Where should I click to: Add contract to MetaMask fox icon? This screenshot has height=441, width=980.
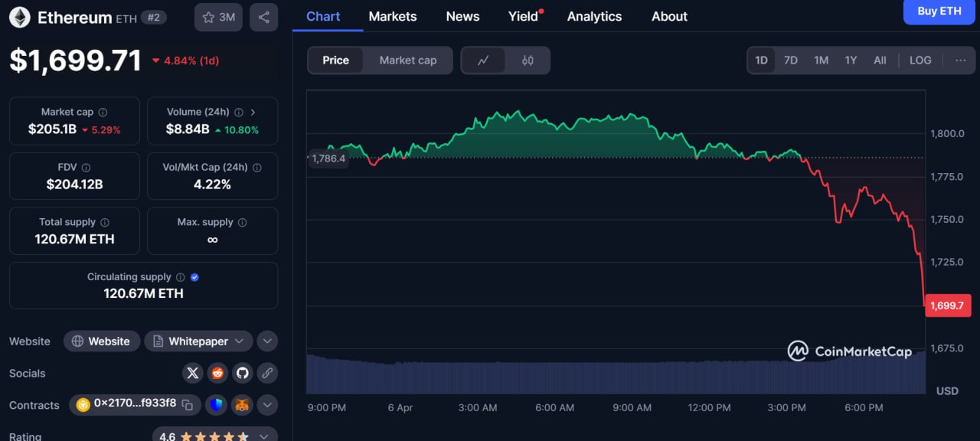pos(242,405)
